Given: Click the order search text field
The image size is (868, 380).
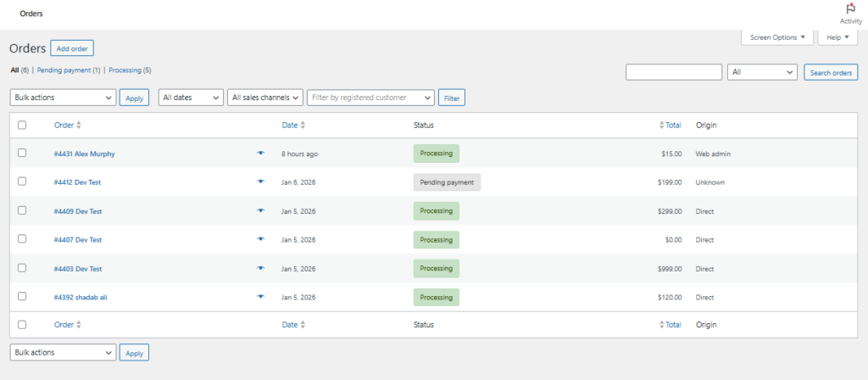Looking at the screenshot, I should (673, 73).
